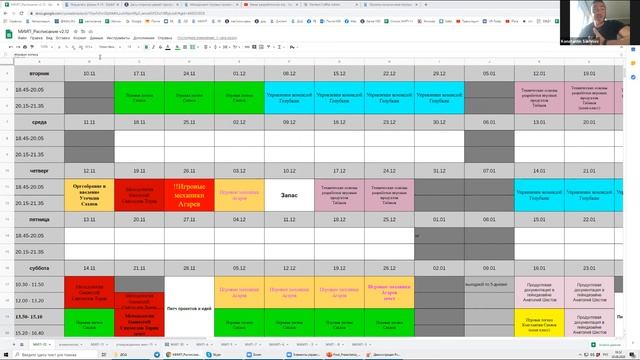Open the Дополнения menu

[144, 38]
